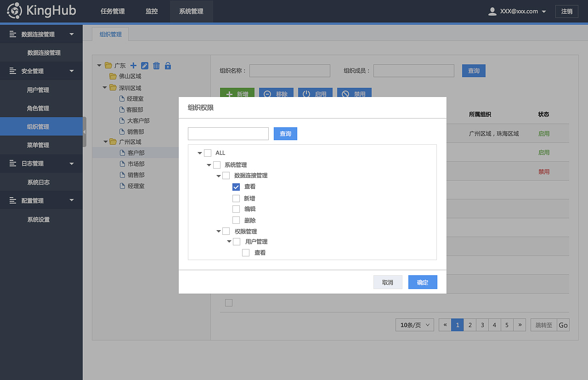Screen dimensions: 588x380
Task: Click 确定 to confirm permissions
Action: [423, 282]
